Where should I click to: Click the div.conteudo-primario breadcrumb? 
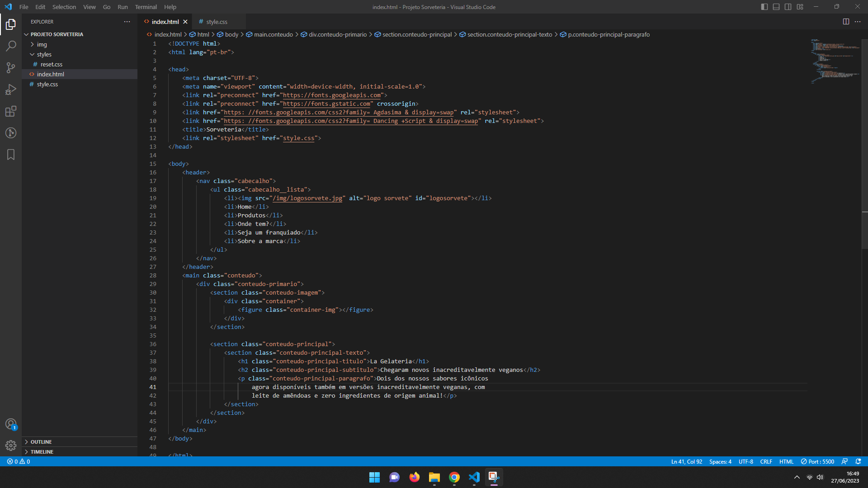tap(334, 34)
